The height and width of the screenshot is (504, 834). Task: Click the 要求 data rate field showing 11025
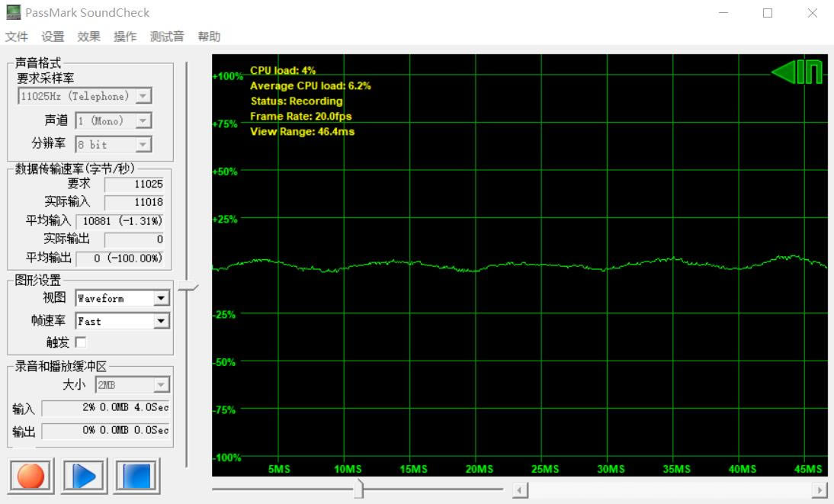(x=134, y=185)
